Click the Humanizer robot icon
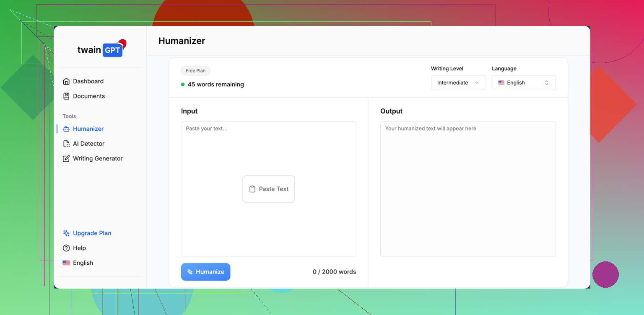The height and width of the screenshot is (315, 644). (66, 129)
